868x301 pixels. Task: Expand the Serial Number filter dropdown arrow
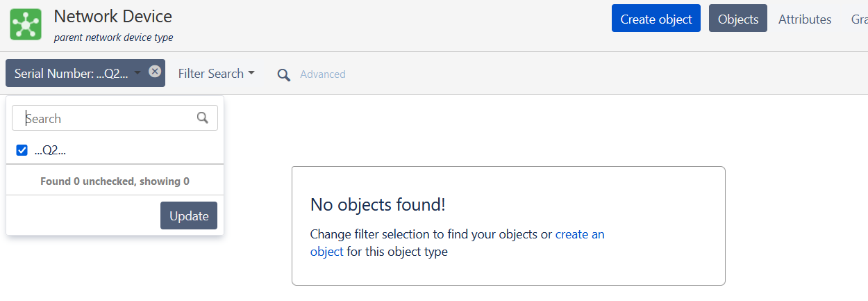tap(137, 73)
